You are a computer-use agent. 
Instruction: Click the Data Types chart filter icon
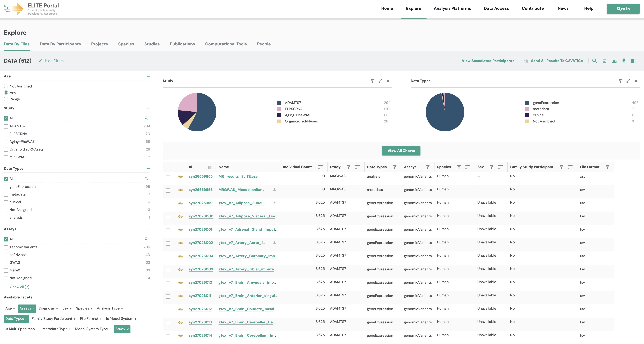620,81
